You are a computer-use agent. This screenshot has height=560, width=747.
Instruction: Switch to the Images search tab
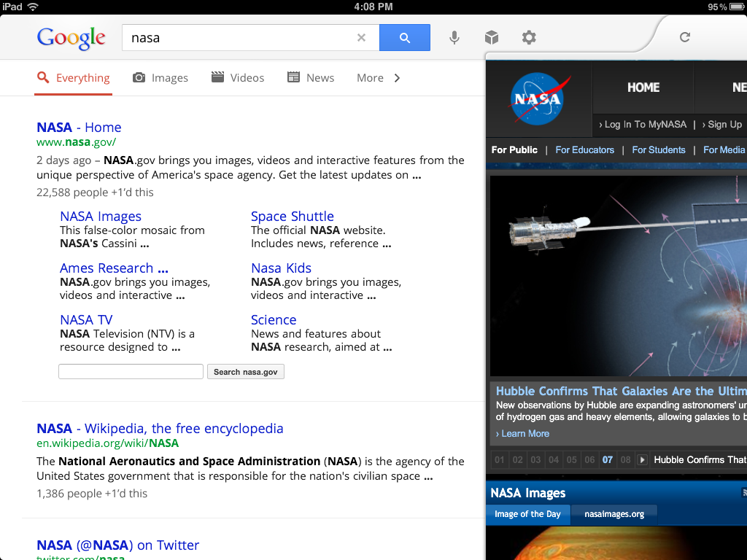[160, 78]
